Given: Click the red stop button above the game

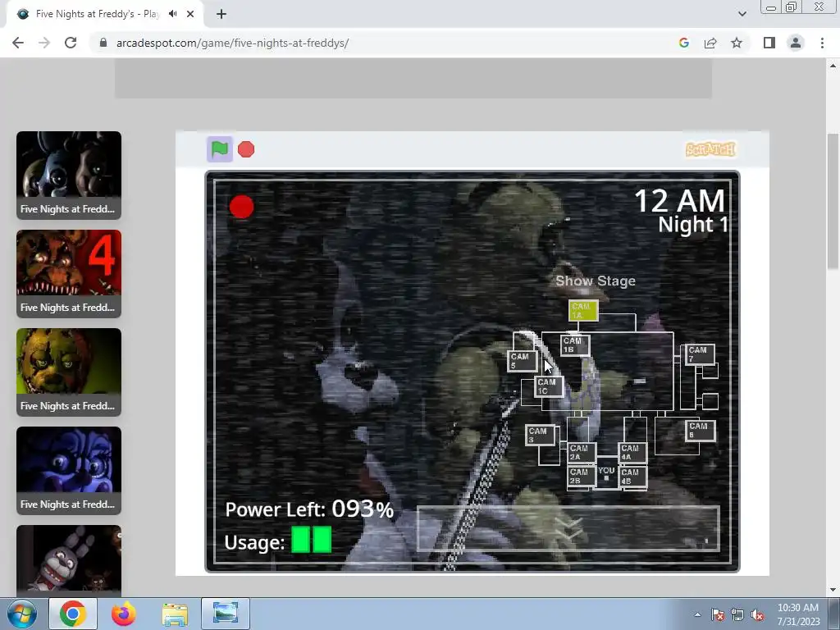Looking at the screenshot, I should pos(246,149).
